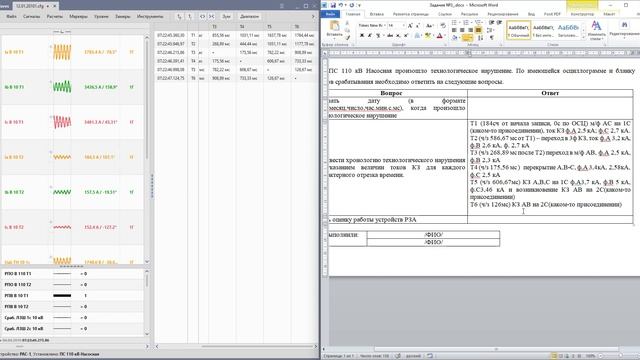
Task: Open Editing (Редактирование) group in Word
Action: point(624,29)
